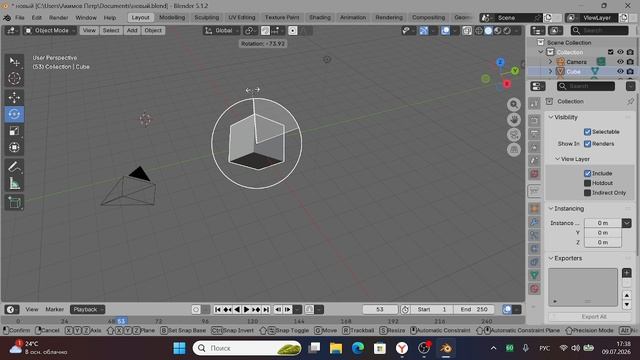This screenshot has width=640, height=360.
Task: Open the viewport Add menu
Action: (132, 31)
